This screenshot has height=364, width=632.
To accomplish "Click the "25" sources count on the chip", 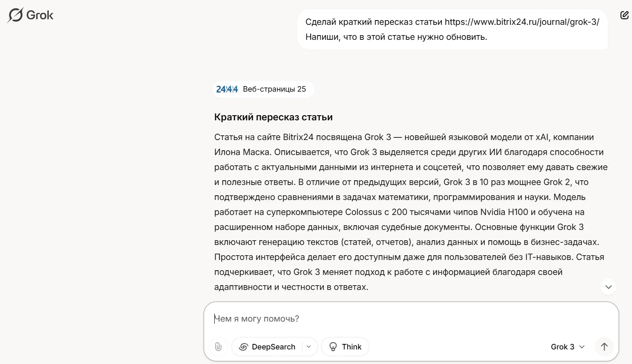I will coord(302,89).
